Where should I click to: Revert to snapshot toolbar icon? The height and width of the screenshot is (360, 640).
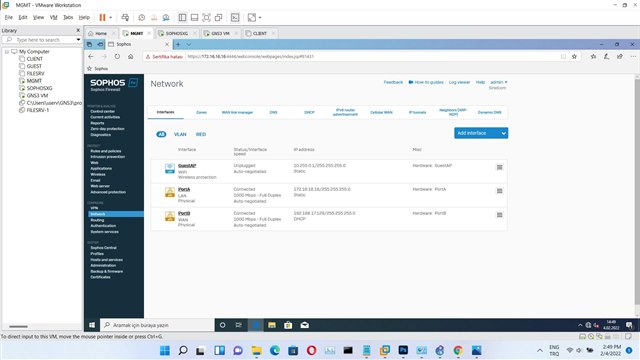154,18
